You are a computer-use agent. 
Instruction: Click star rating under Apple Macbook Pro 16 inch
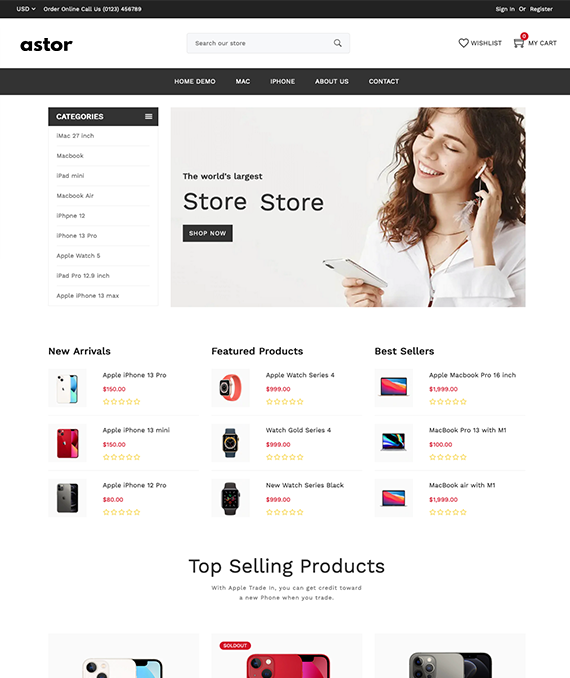pyautogui.click(x=448, y=402)
